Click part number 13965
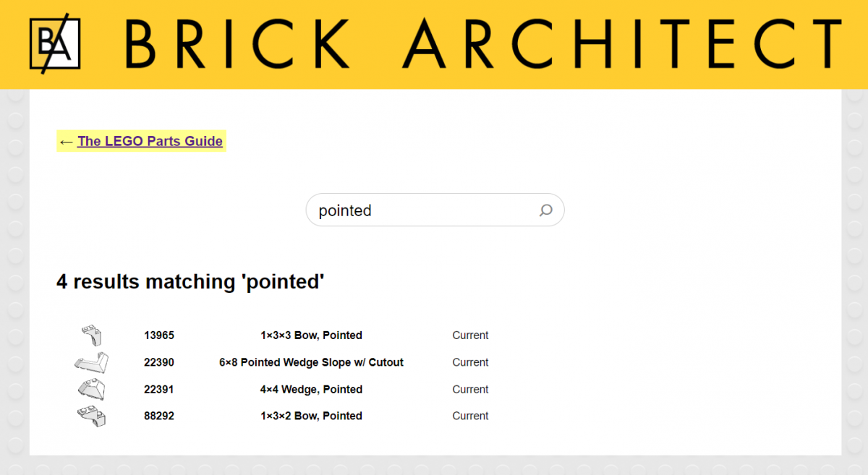The width and height of the screenshot is (868, 475). pos(160,335)
